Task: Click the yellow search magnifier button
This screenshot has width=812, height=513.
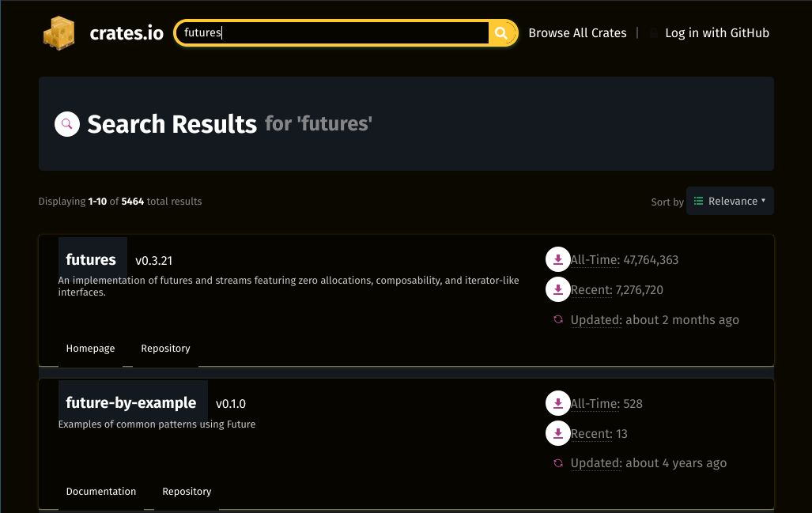Action: 501,33
